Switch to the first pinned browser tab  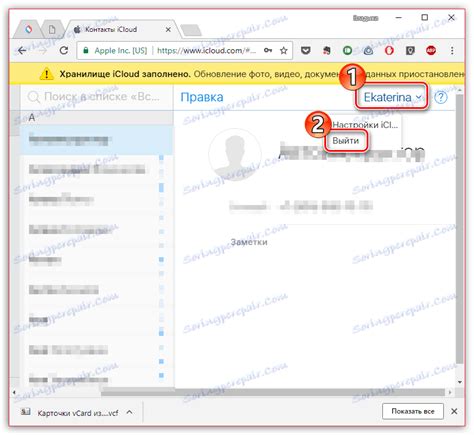pyautogui.click(x=29, y=30)
